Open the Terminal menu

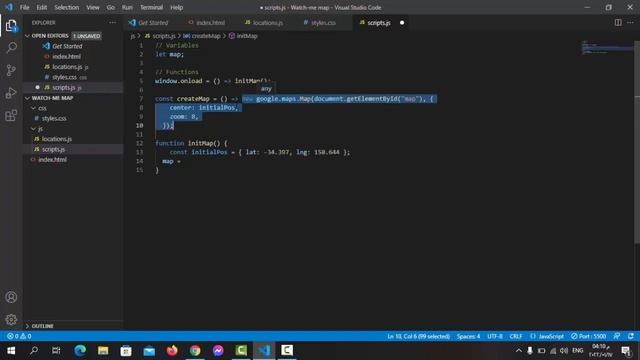click(x=151, y=7)
